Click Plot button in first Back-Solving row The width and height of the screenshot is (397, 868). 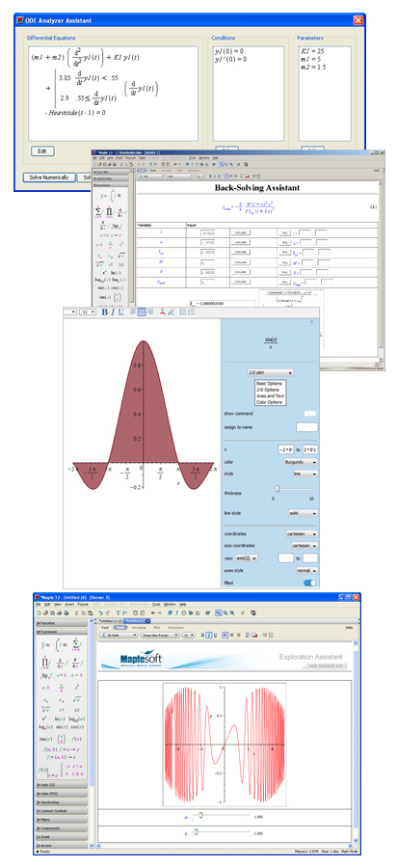285,233
